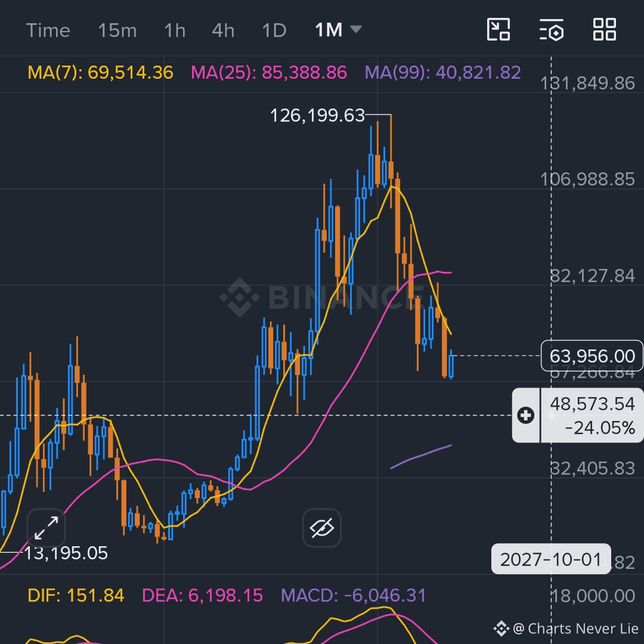
Task: Select the Time chart interval
Action: 48,31
